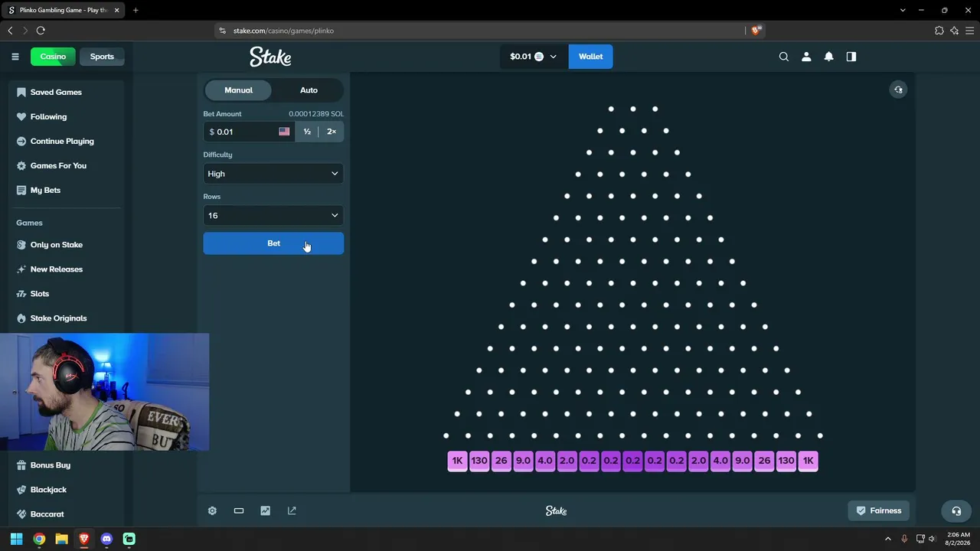
Task: Click the blue Bet button
Action: coord(273,243)
